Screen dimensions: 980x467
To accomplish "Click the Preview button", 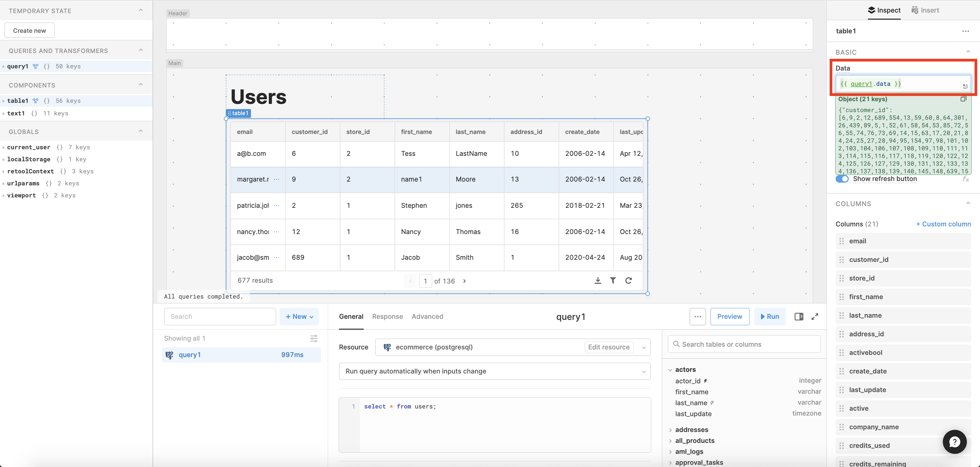I will point(730,316).
